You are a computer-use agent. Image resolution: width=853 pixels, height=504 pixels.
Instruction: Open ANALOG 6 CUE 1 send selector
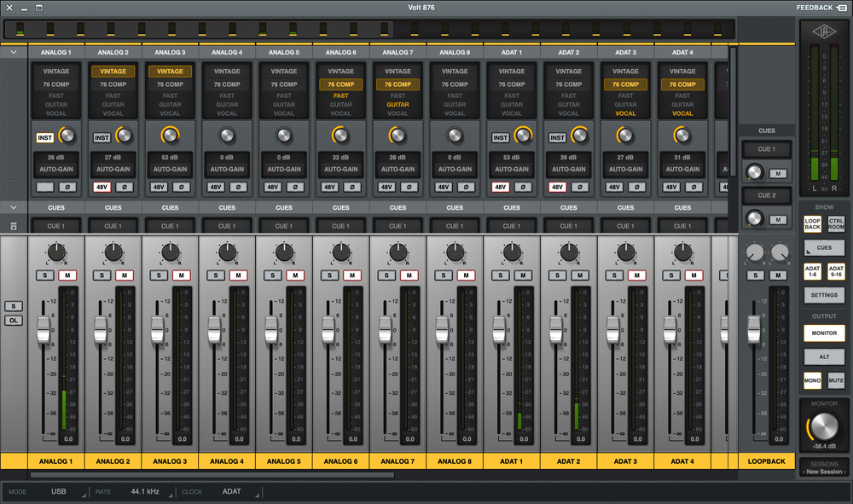[x=341, y=226]
